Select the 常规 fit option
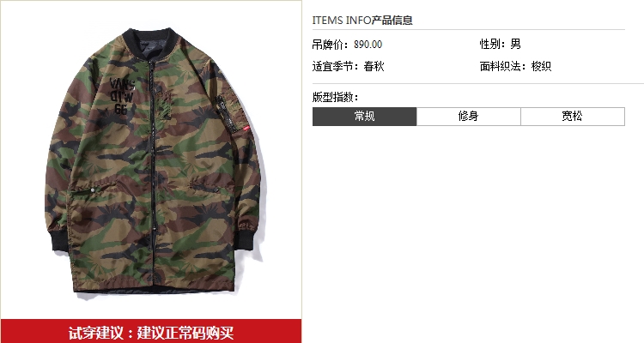The height and width of the screenshot is (343, 644). coord(364,117)
